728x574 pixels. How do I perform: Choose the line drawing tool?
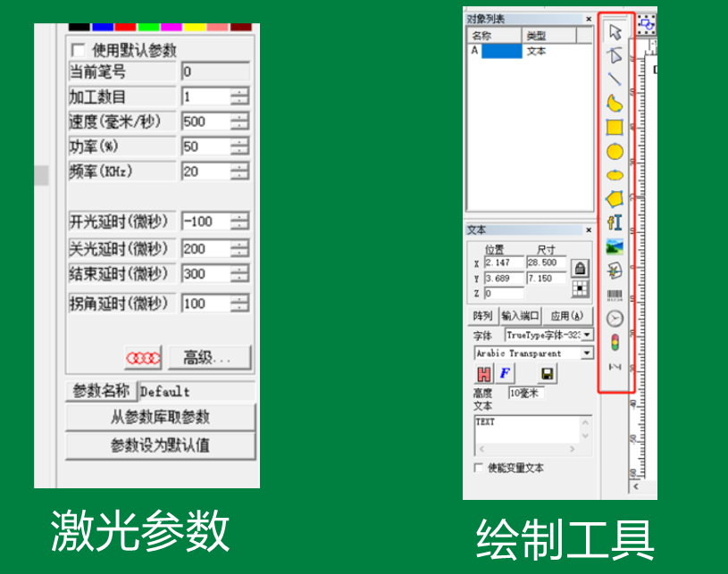point(615,79)
